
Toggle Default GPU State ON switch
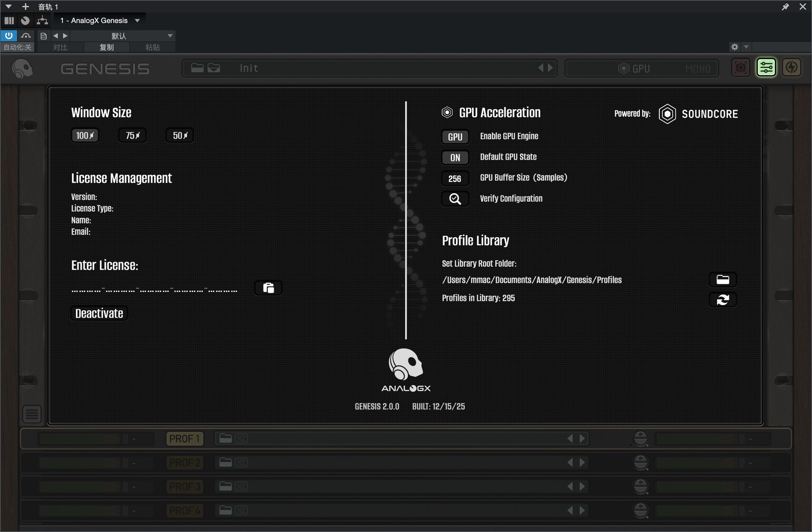click(455, 157)
